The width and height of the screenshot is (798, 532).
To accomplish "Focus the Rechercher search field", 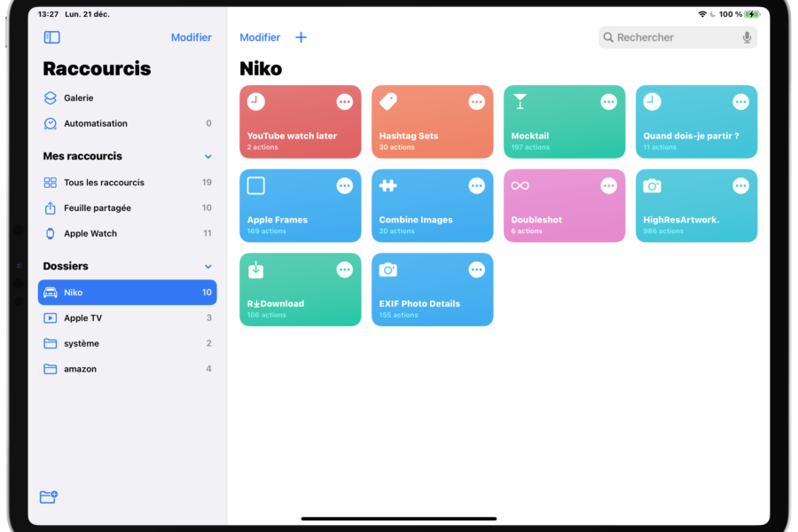I will click(x=677, y=37).
